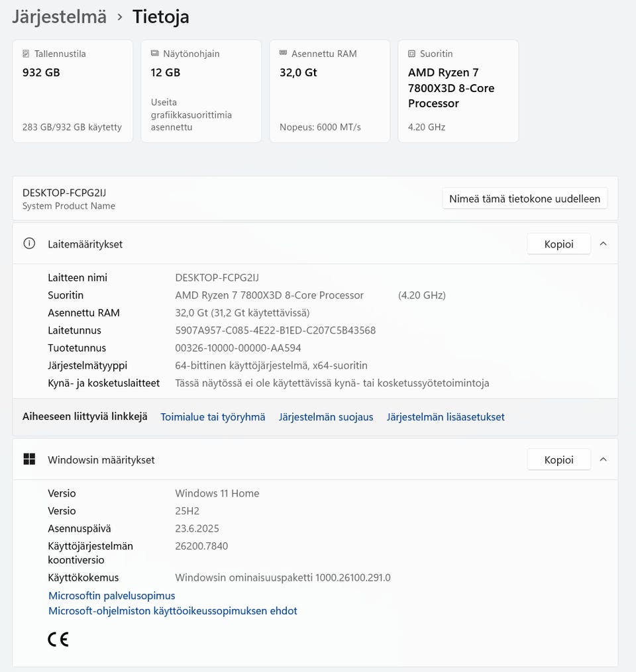Navigate back to Järjestelmä breadcrumb
The image size is (636, 672).
59,17
